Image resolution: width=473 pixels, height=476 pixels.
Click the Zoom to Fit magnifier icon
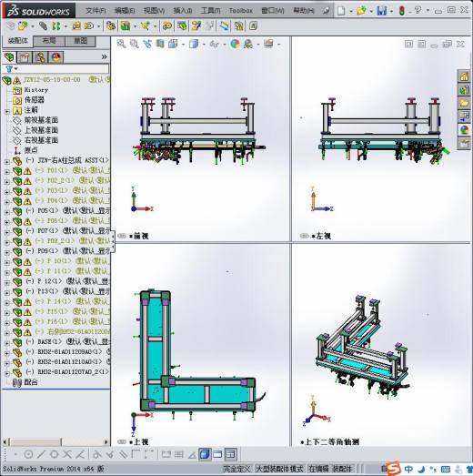pos(121,44)
